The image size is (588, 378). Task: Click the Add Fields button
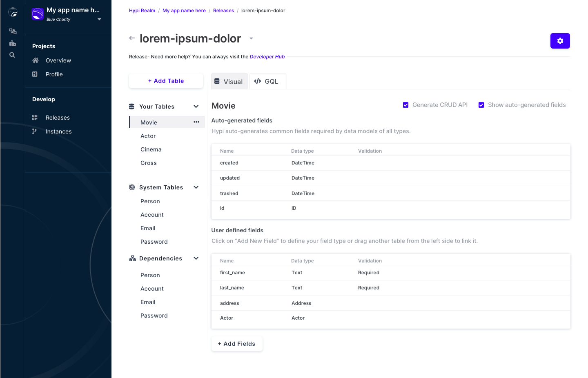[237, 344]
